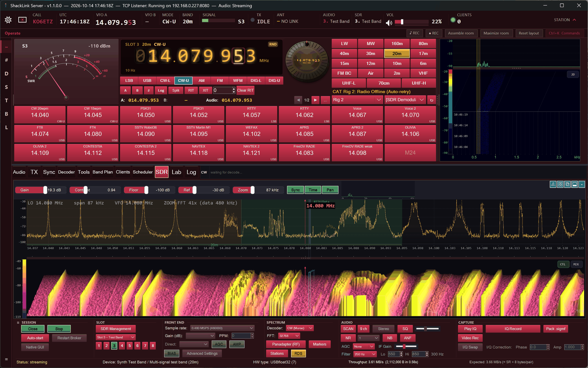Open settings via the gear icon

coord(8,20)
